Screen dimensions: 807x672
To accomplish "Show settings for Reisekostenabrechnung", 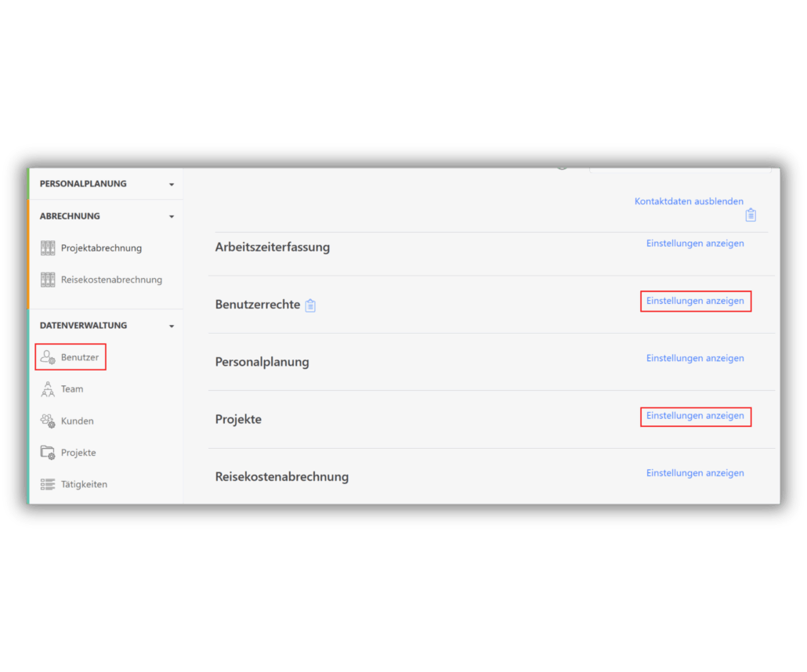I will pyautogui.click(x=695, y=473).
